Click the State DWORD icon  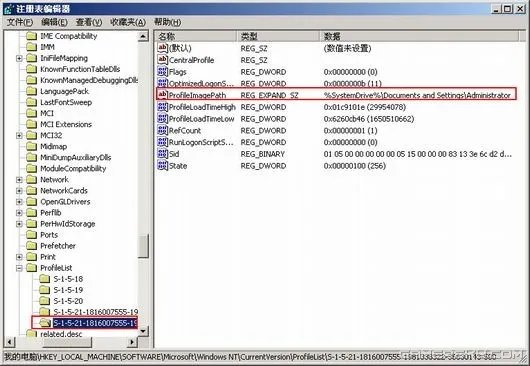point(163,166)
